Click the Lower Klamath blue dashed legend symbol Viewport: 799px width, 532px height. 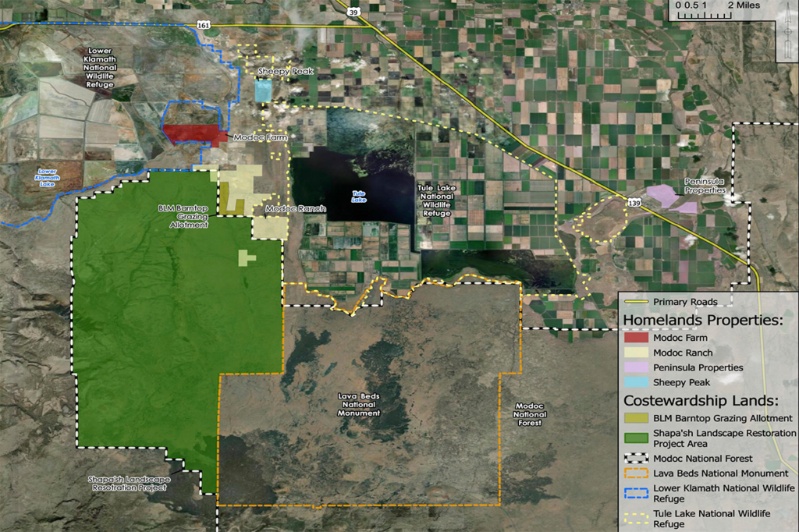[636, 493]
